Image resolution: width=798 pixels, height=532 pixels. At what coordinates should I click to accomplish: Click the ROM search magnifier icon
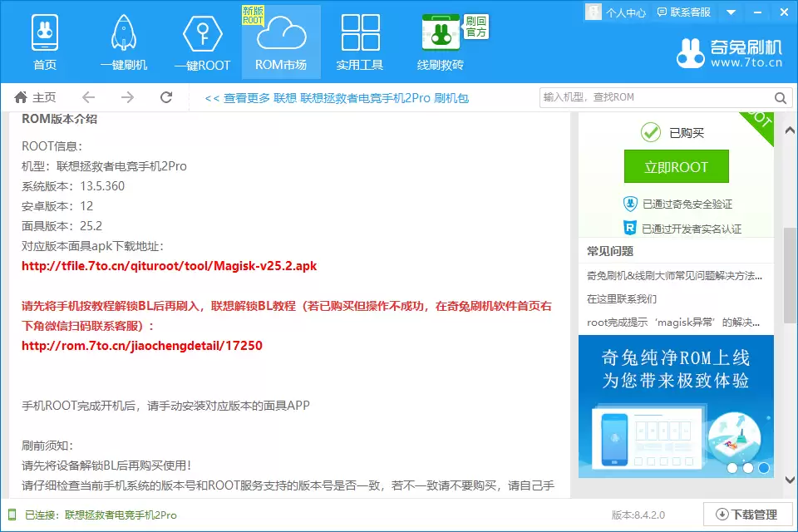[x=780, y=97]
